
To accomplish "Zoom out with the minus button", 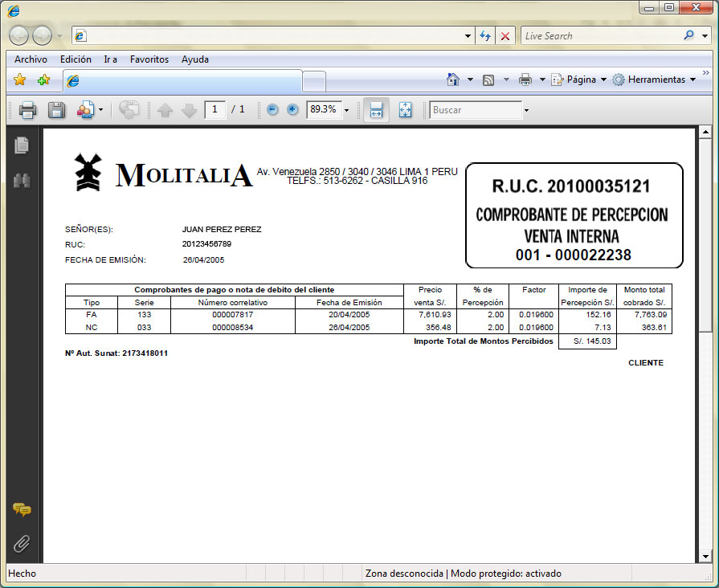I will click(272, 110).
